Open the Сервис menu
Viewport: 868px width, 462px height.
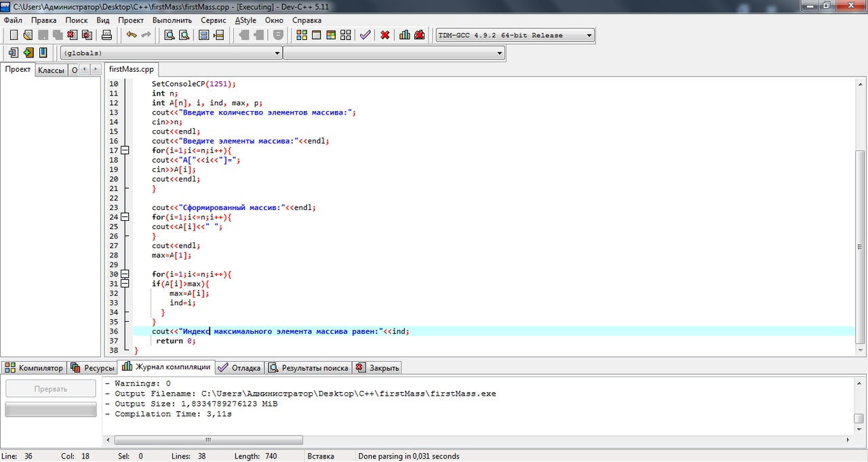click(214, 20)
